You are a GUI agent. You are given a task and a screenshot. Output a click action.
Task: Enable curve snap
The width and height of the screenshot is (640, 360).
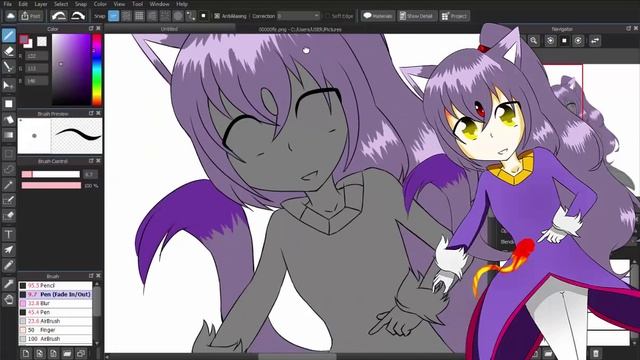pos(191,16)
